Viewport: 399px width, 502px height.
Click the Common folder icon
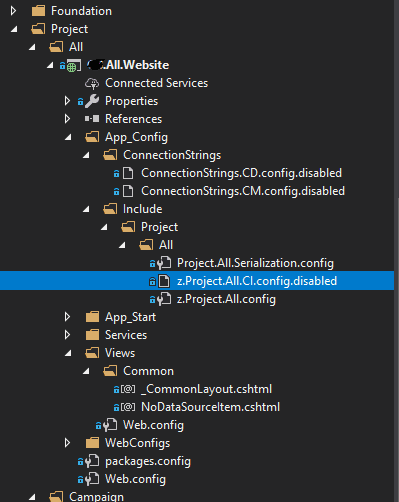click(110, 371)
